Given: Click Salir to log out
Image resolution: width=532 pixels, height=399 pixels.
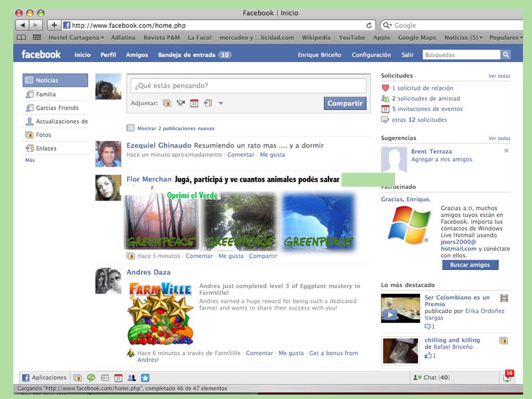Looking at the screenshot, I should pyautogui.click(x=407, y=55).
